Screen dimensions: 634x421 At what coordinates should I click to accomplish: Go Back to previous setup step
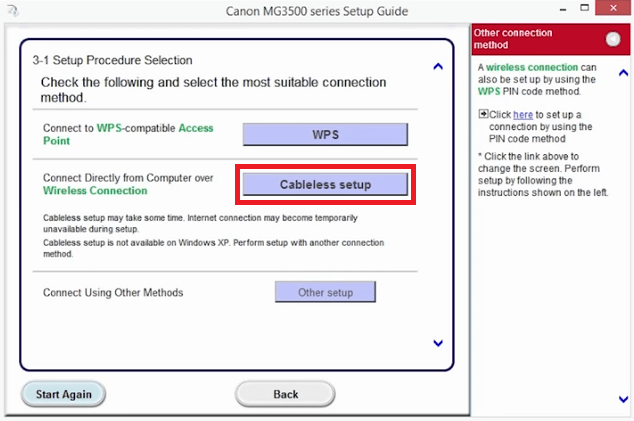[285, 394]
